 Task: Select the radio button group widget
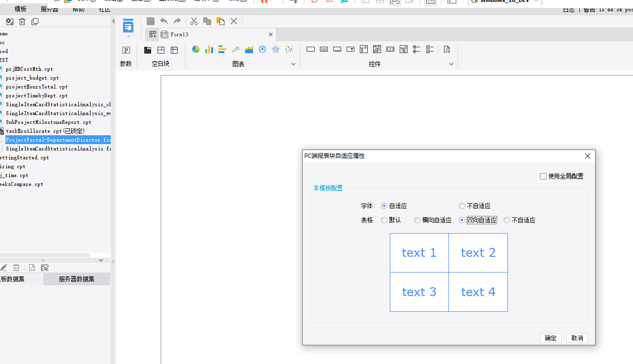click(x=417, y=49)
